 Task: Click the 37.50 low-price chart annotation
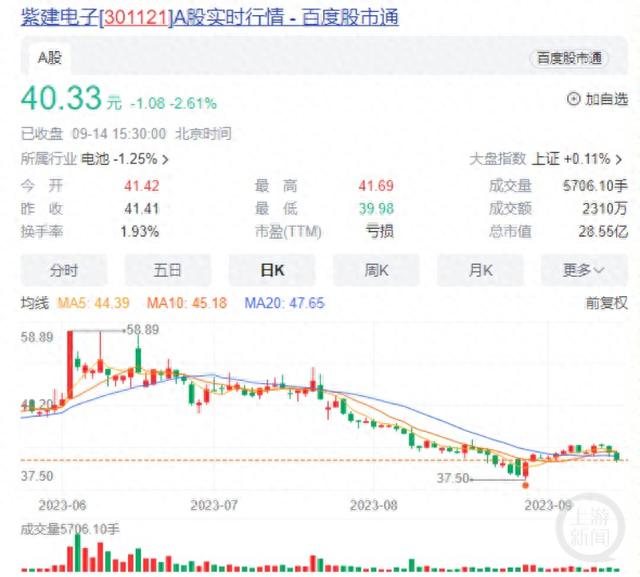click(453, 478)
